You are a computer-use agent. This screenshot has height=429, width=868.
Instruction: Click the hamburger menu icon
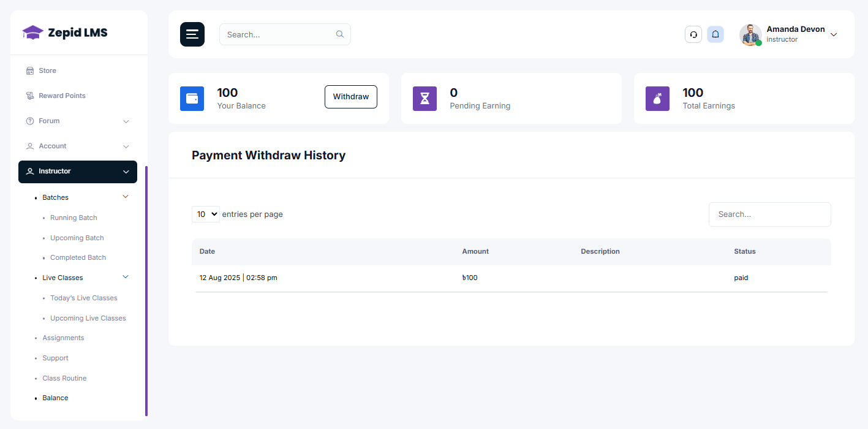pos(192,34)
